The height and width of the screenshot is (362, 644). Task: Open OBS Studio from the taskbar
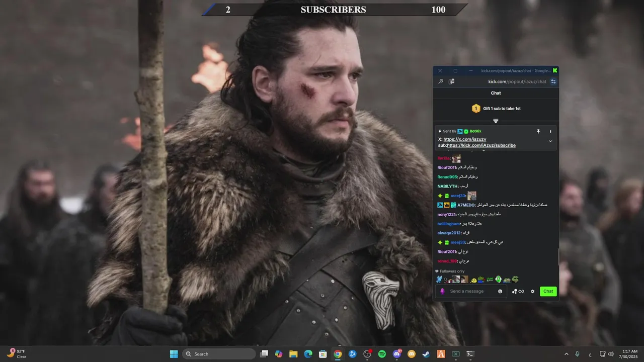click(367, 354)
